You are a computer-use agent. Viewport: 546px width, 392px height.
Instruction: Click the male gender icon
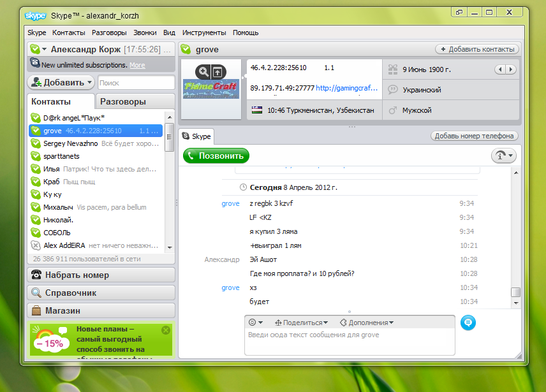click(x=393, y=110)
